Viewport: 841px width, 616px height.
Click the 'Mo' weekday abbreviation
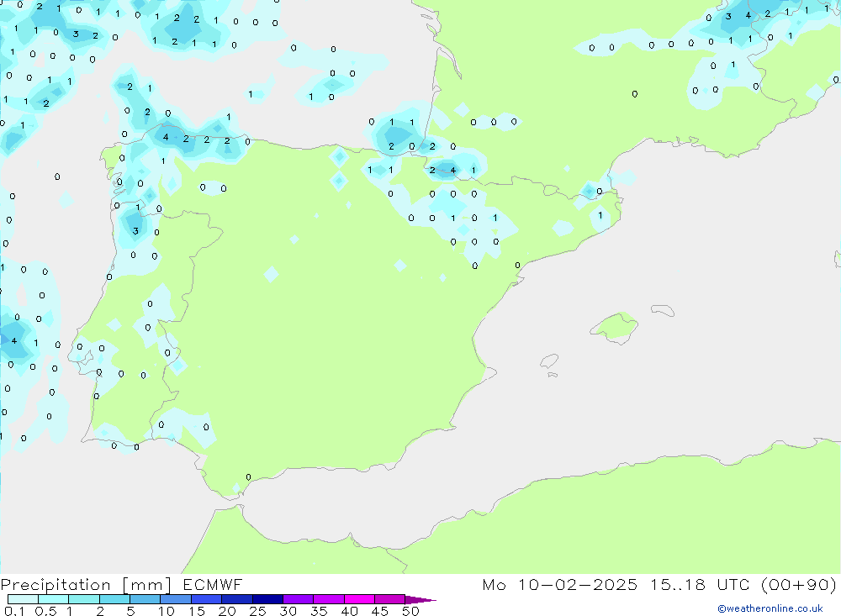(x=494, y=584)
